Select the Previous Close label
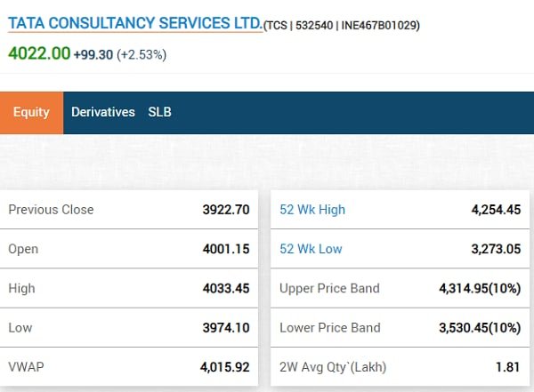534x392 pixels. click(51, 210)
